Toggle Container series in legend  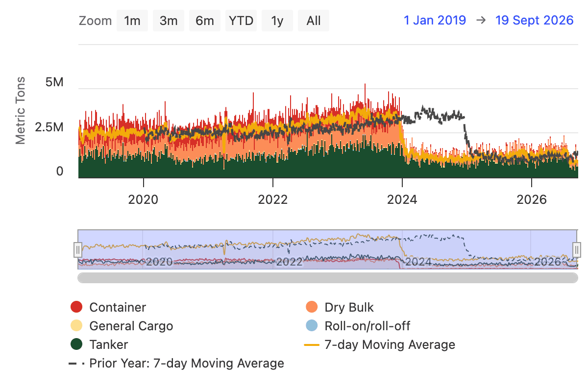108,307
